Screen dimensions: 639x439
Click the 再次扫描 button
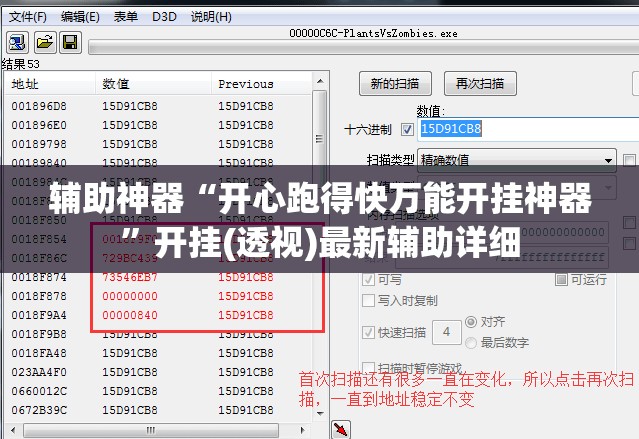click(x=480, y=84)
